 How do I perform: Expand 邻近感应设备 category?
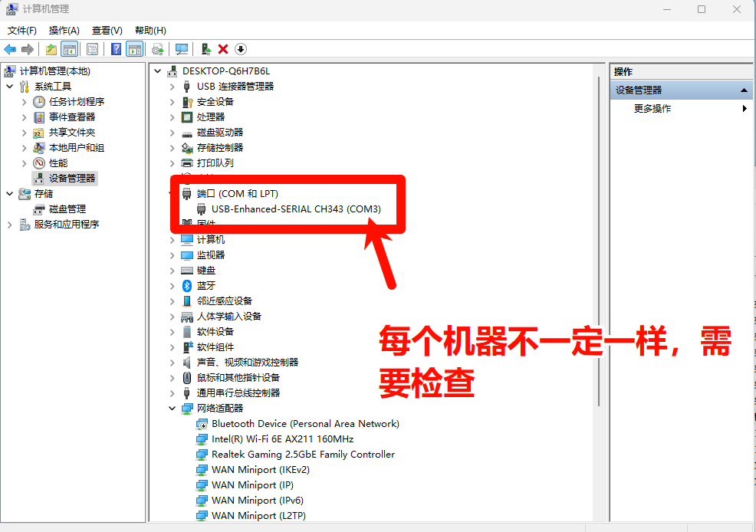[x=172, y=301]
